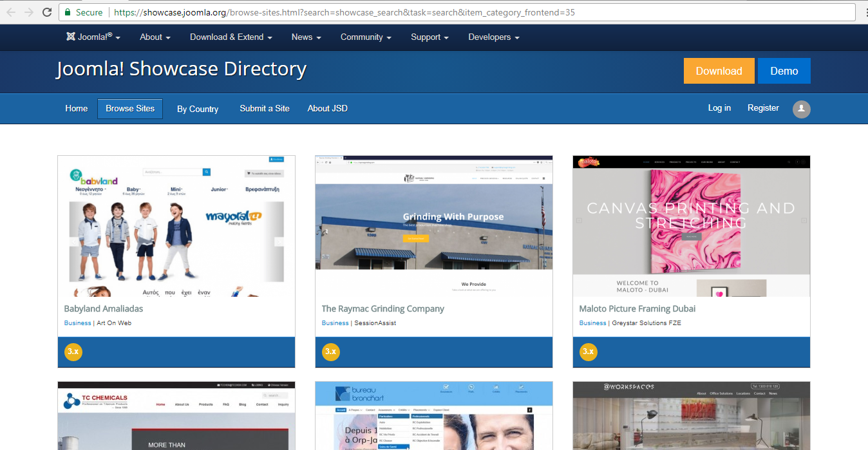The height and width of the screenshot is (450, 868).
Task: Click the Joomla! Showcase Directory title
Action: click(x=182, y=69)
